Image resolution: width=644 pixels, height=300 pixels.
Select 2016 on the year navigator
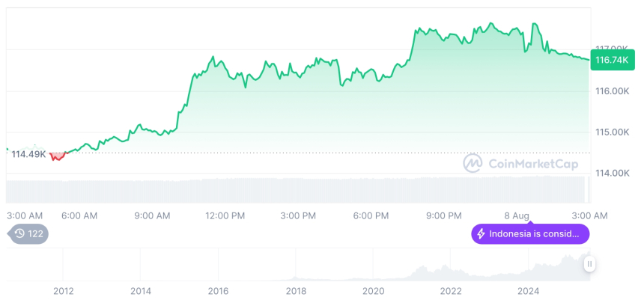pyautogui.click(x=218, y=290)
